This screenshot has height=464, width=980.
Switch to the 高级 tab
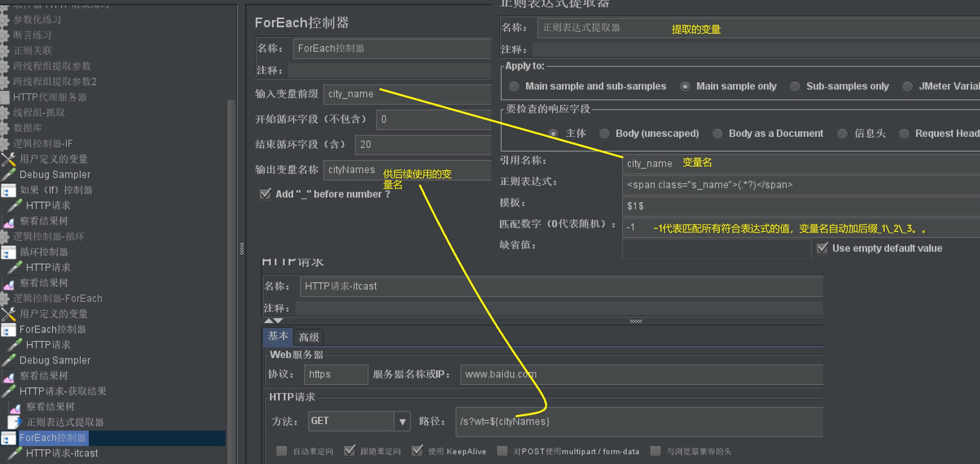(x=309, y=337)
